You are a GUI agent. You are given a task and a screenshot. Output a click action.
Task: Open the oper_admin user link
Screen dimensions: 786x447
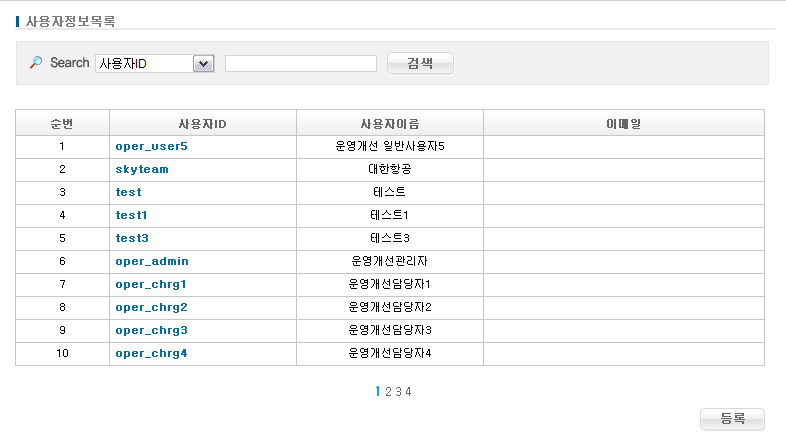tap(152, 261)
